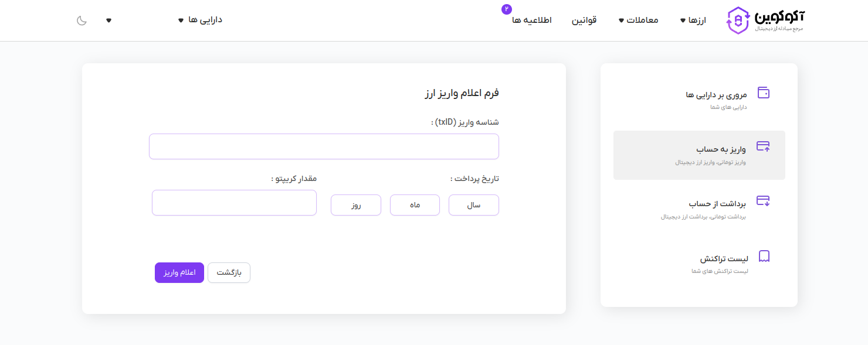Expand the دارایی ها dropdown in header

click(x=200, y=20)
